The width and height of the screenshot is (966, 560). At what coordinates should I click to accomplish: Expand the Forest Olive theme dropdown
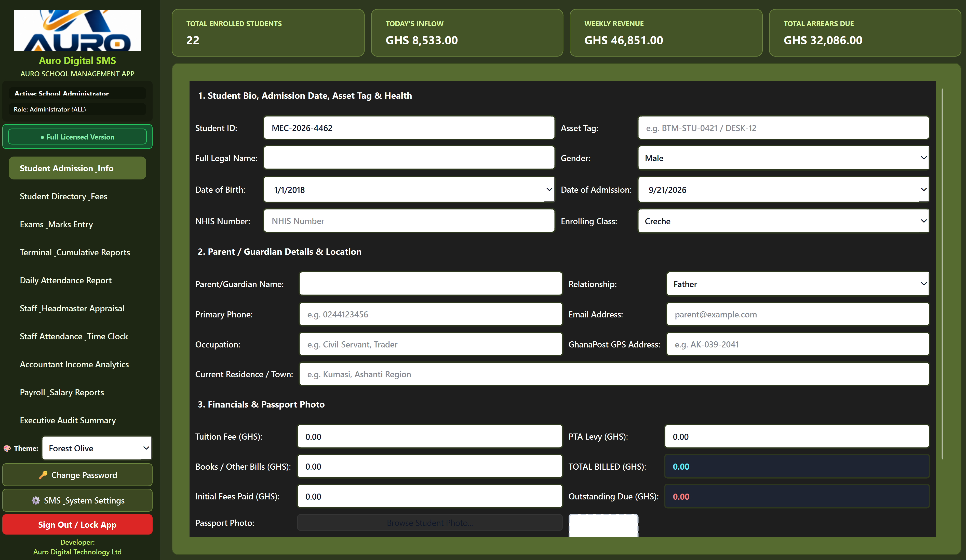pos(97,448)
